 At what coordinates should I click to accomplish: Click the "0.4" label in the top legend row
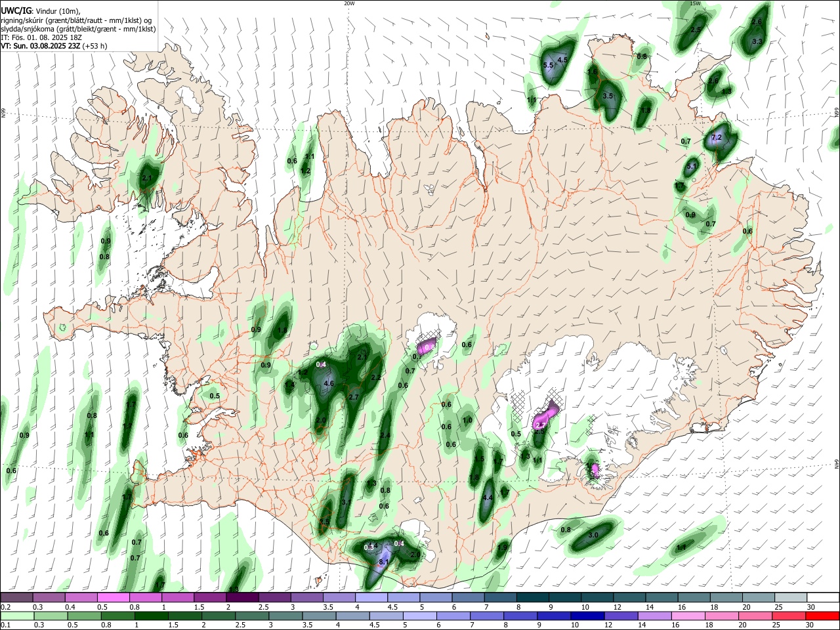point(70,607)
